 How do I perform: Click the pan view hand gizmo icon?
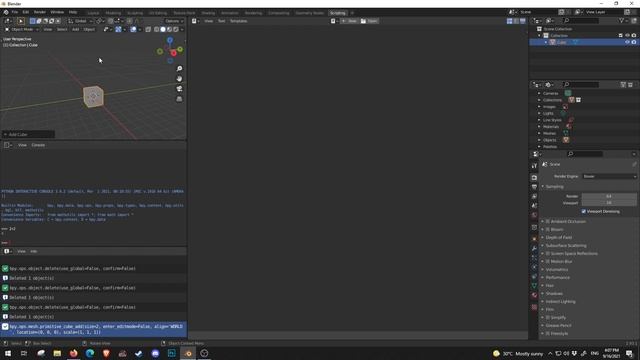pyautogui.click(x=179, y=79)
